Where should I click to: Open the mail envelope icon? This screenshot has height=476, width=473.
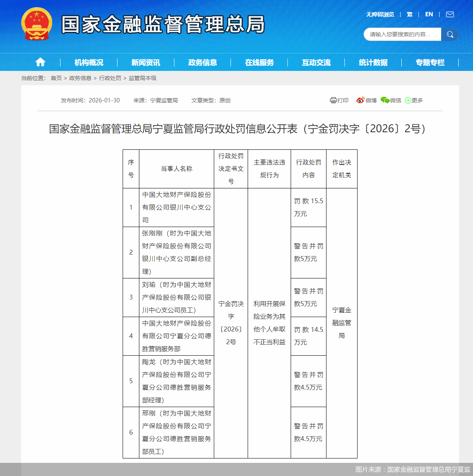pos(450,14)
